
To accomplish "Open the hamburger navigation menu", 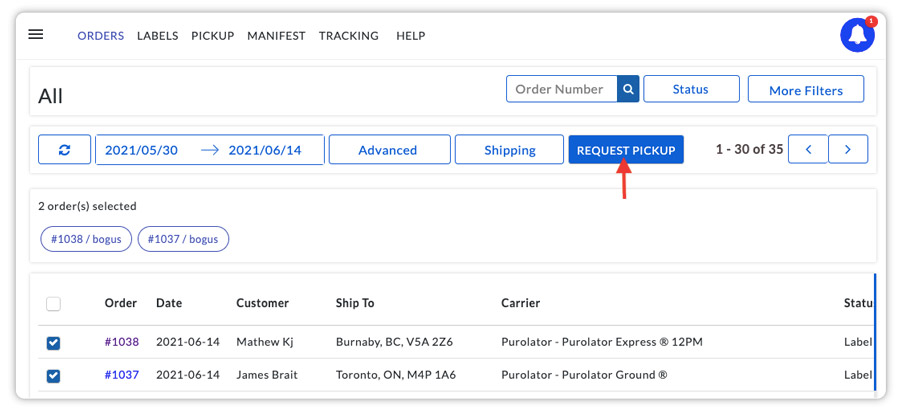I will pos(36,34).
